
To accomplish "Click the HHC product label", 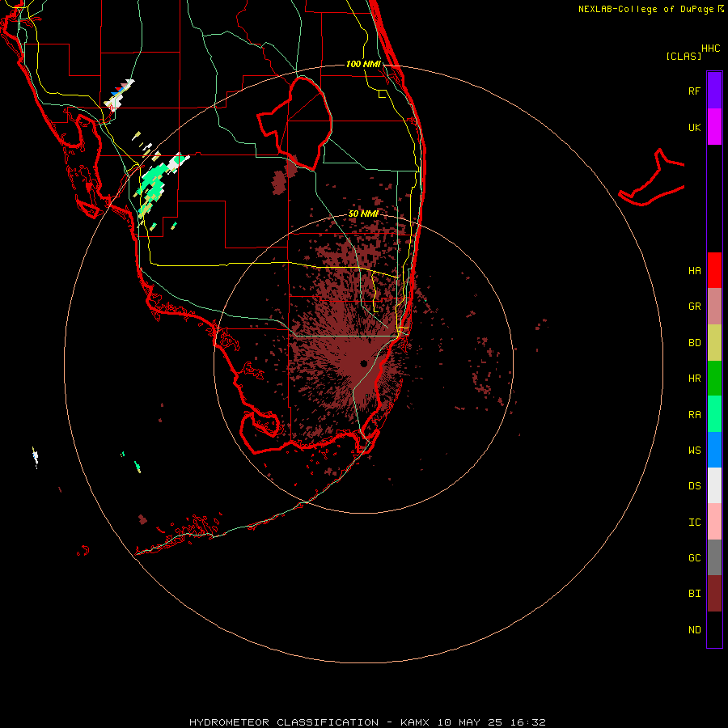I will pos(710,49).
